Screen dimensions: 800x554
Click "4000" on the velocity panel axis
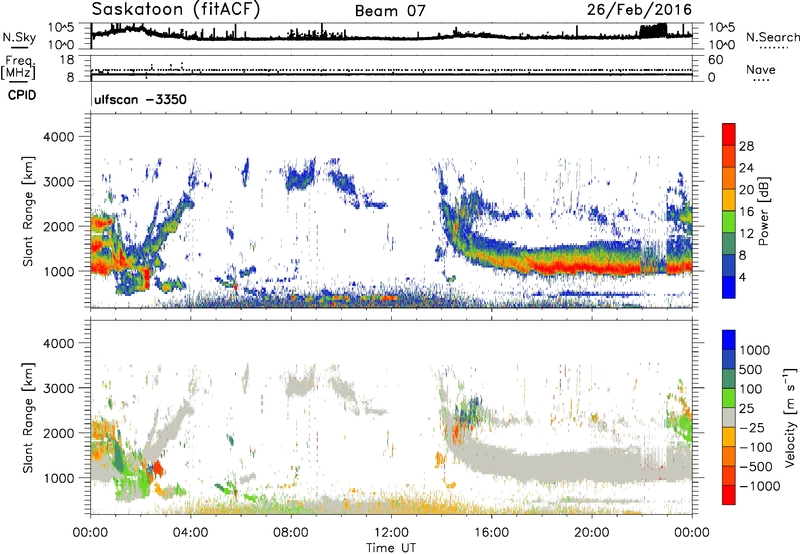[x=58, y=343]
